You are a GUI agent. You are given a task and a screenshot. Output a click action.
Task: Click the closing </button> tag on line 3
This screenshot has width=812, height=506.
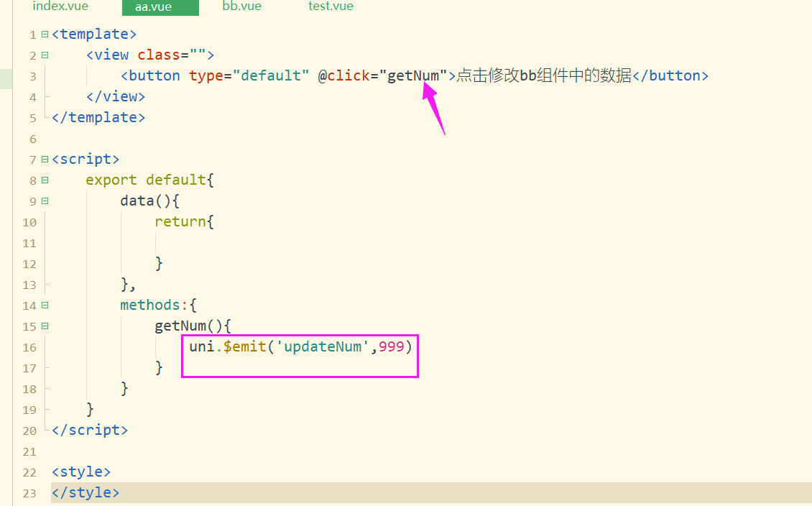(x=670, y=75)
